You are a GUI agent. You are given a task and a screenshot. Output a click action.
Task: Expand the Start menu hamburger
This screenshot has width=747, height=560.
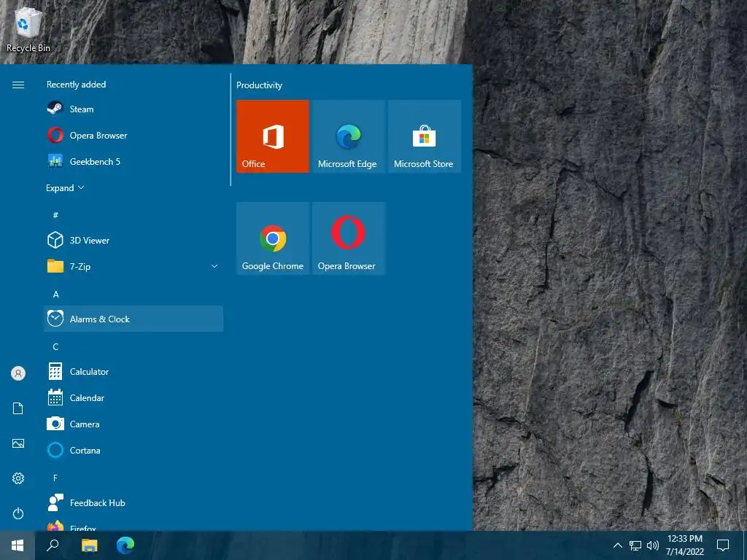tap(18, 85)
